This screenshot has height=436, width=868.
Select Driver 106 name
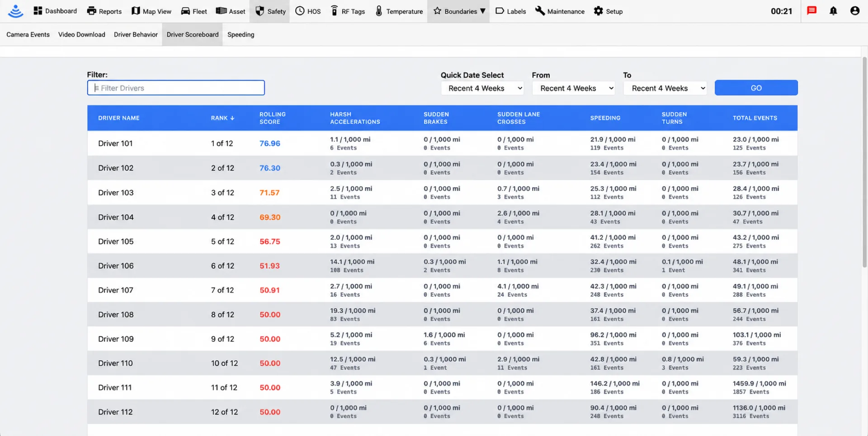pos(116,266)
